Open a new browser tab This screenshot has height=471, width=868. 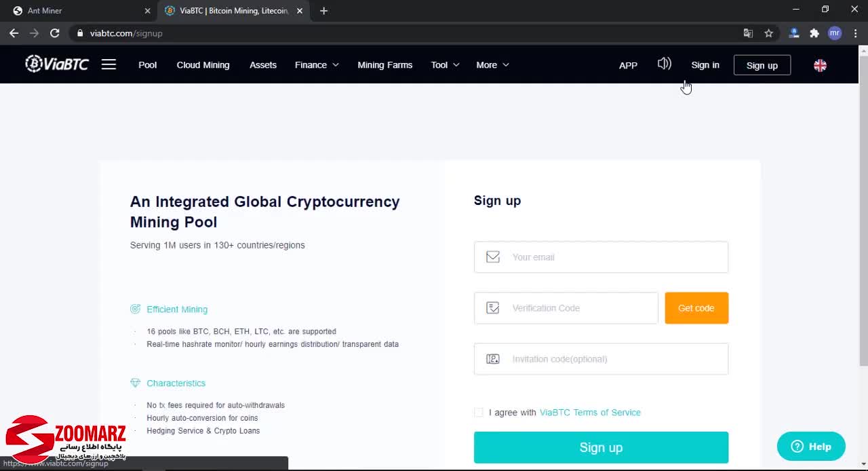click(323, 11)
